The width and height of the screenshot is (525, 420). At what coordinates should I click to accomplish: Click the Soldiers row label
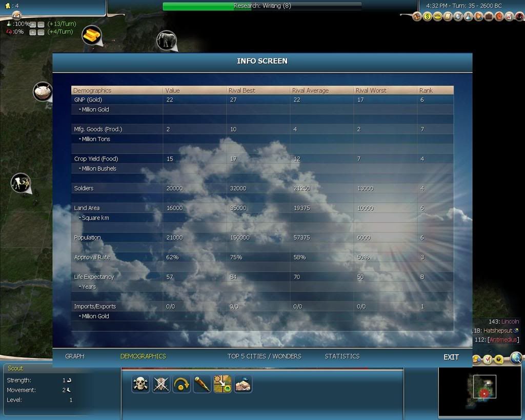[x=84, y=188]
